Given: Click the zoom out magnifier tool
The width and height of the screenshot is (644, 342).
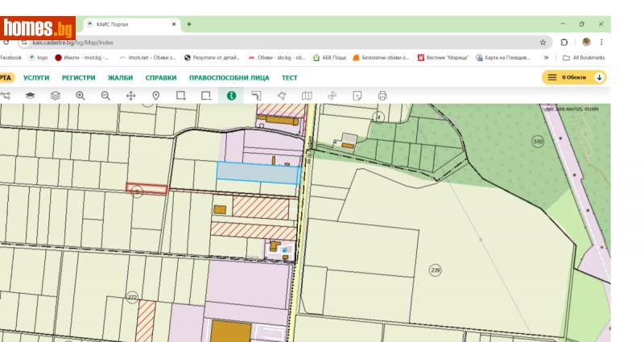Looking at the screenshot, I should click(105, 95).
